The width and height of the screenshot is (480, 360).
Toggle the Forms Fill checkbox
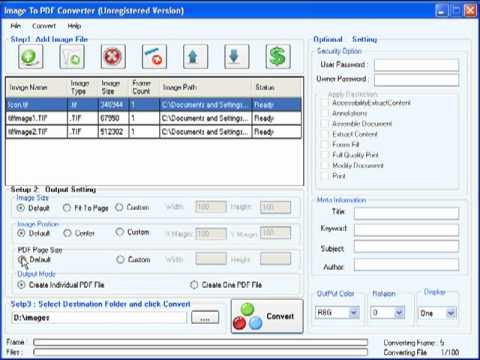pyautogui.click(x=325, y=144)
